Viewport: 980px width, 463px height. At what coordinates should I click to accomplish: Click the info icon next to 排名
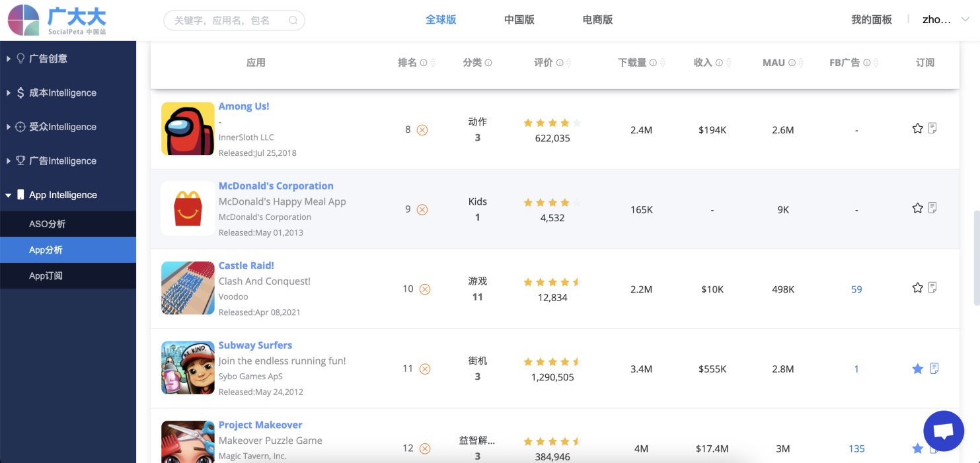[424, 63]
